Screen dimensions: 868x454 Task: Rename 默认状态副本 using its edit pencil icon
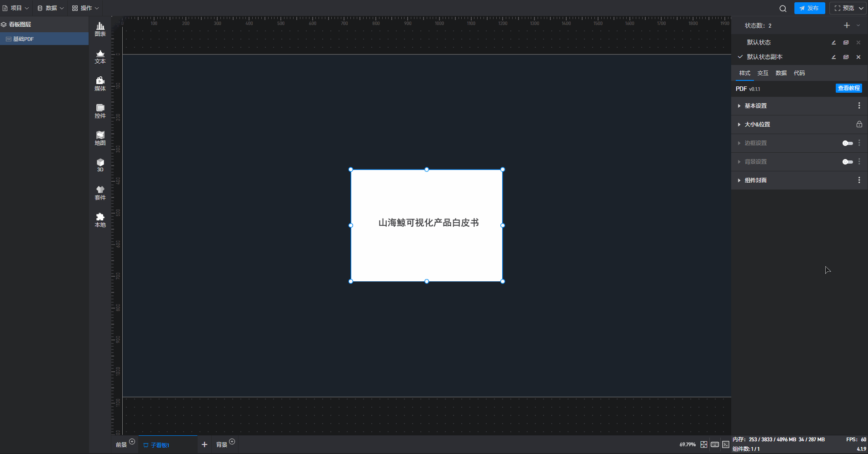point(833,57)
